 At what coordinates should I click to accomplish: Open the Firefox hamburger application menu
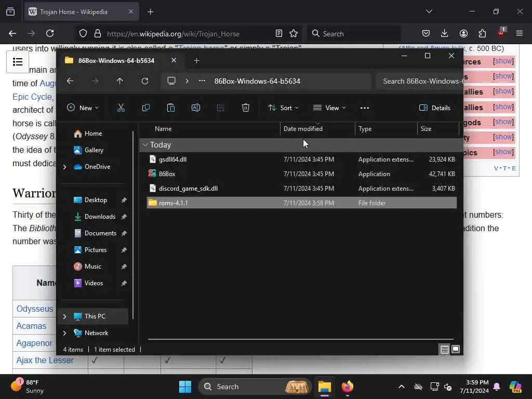[x=520, y=33]
